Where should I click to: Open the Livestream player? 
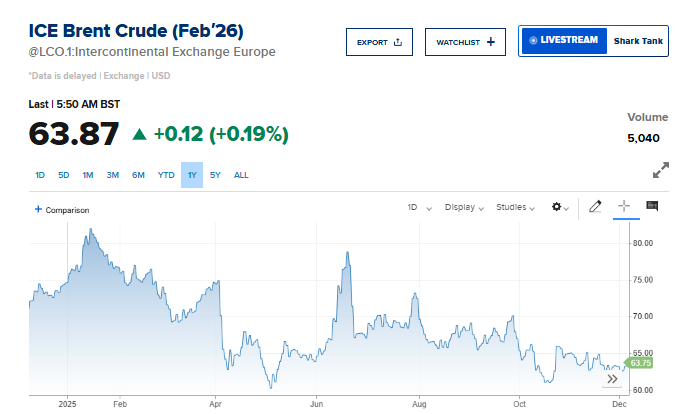[x=564, y=41]
